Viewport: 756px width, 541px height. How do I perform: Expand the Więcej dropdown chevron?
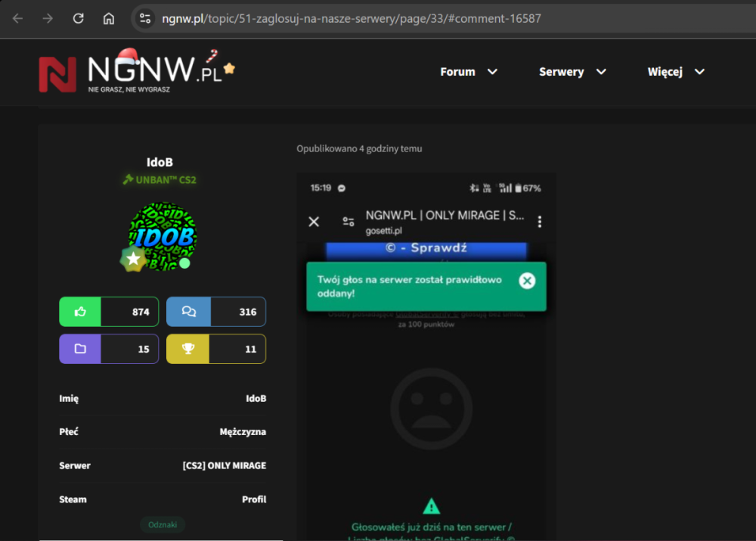coord(699,72)
